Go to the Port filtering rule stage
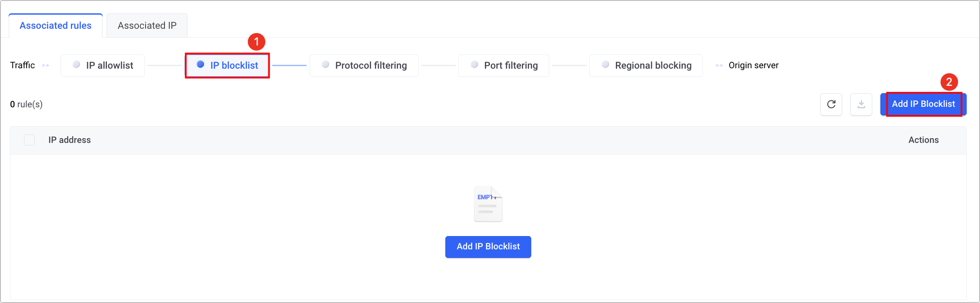This screenshot has height=303, width=980. pyautogui.click(x=511, y=66)
